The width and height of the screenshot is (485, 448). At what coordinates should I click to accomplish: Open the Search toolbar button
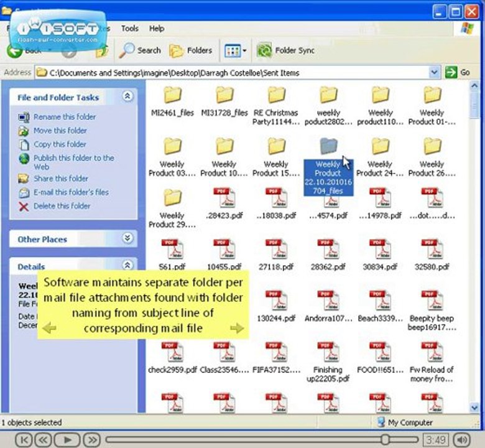click(x=140, y=50)
